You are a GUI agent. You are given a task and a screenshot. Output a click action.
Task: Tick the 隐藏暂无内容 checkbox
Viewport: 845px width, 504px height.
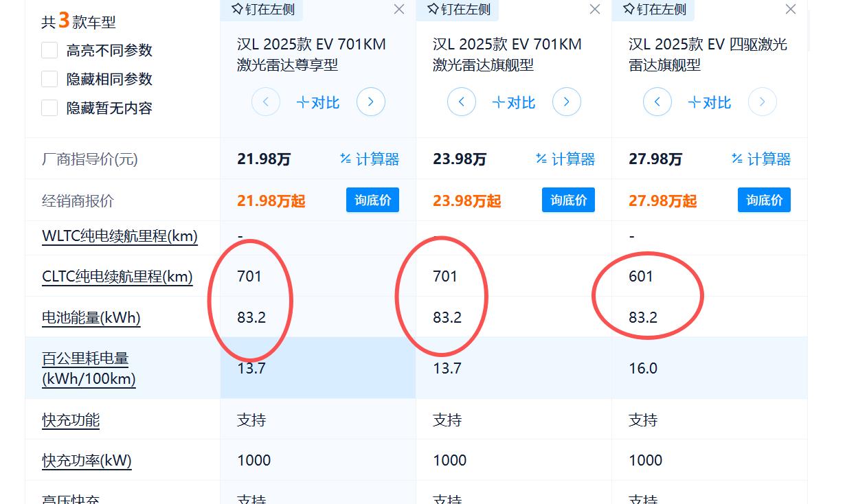click(x=49, y=108)
